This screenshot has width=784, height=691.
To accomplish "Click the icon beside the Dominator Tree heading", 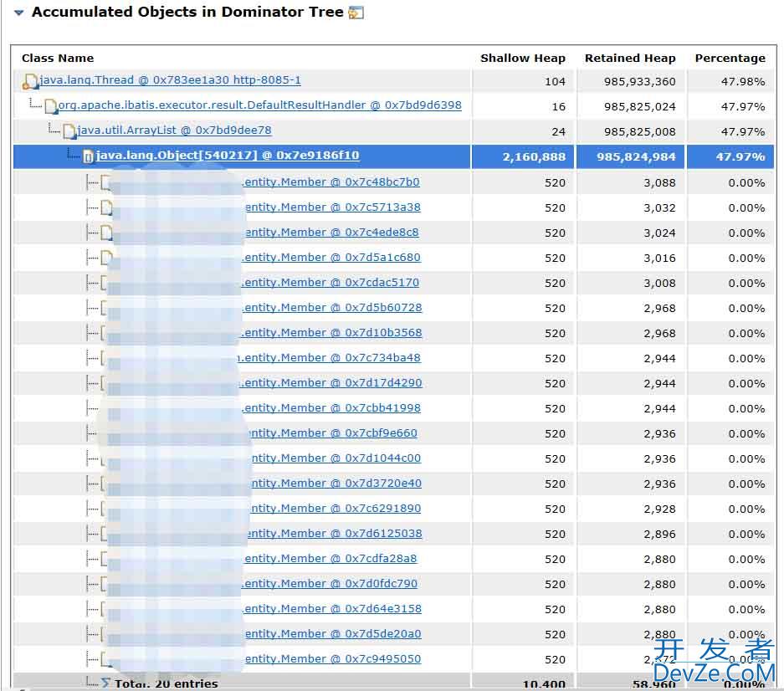I will [356, 13].
